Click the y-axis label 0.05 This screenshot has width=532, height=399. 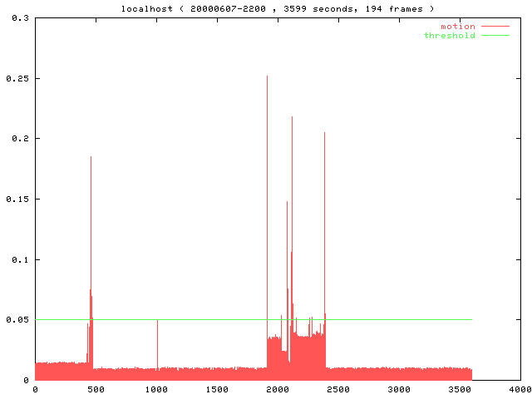[16, 320]
